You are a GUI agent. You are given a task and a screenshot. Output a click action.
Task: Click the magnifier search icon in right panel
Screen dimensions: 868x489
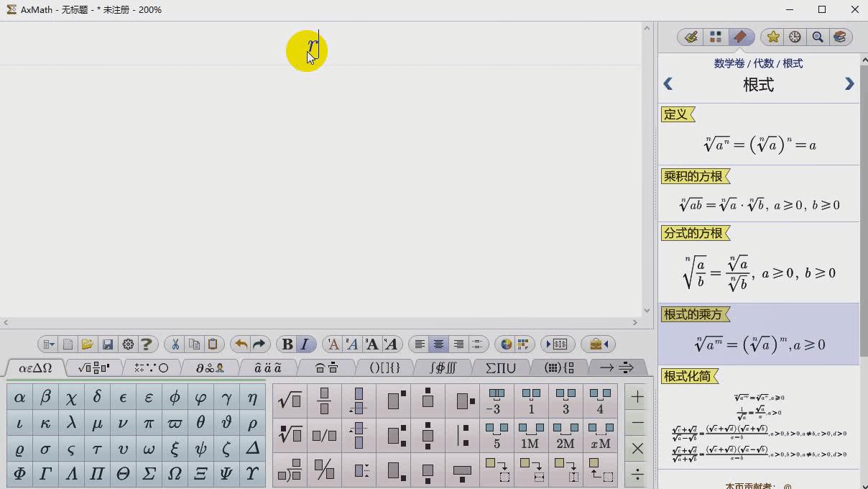pos(818,36)
